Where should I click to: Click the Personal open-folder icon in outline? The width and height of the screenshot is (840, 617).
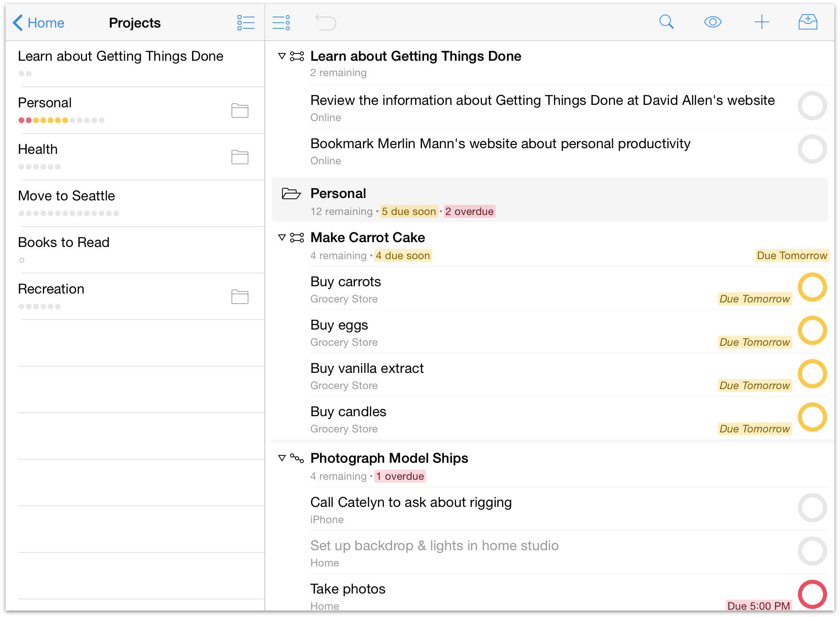[x=291, y=194]
